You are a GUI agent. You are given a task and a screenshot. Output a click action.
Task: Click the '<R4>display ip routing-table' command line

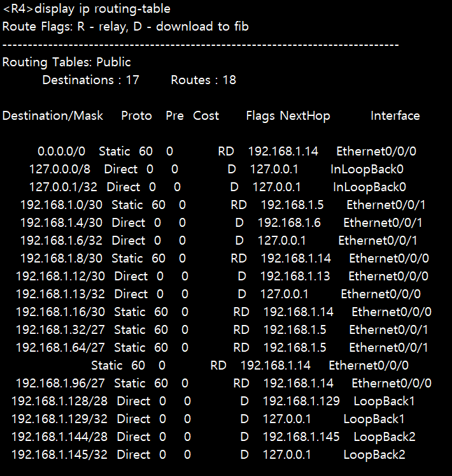87,9
